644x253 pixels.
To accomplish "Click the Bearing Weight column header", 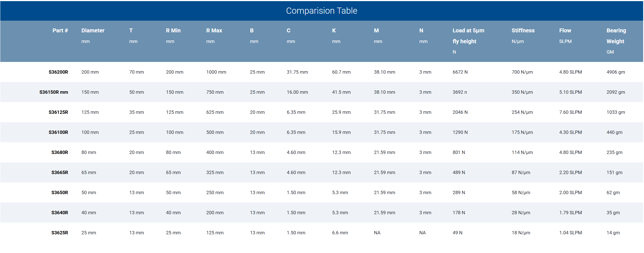I will click(x=616, y=36).
